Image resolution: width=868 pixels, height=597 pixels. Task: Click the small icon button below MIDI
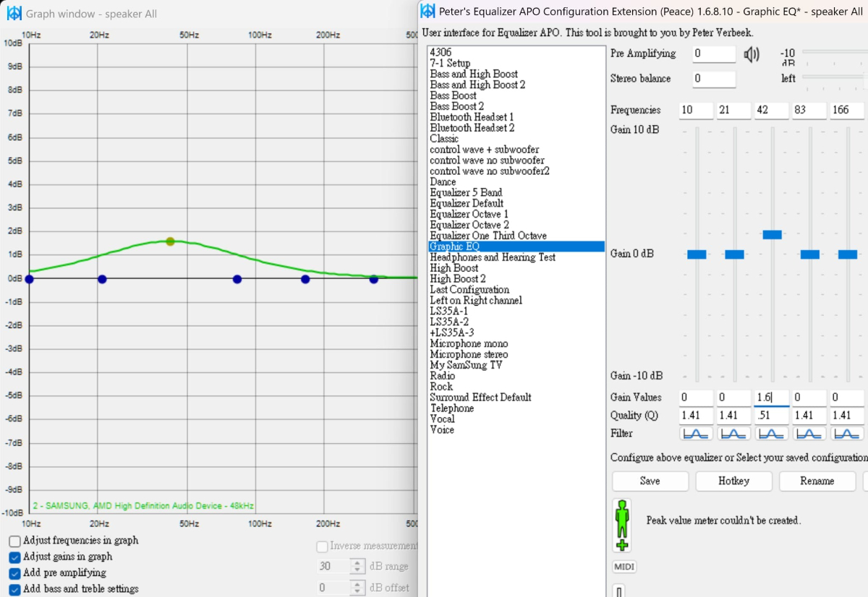(619, 591)
